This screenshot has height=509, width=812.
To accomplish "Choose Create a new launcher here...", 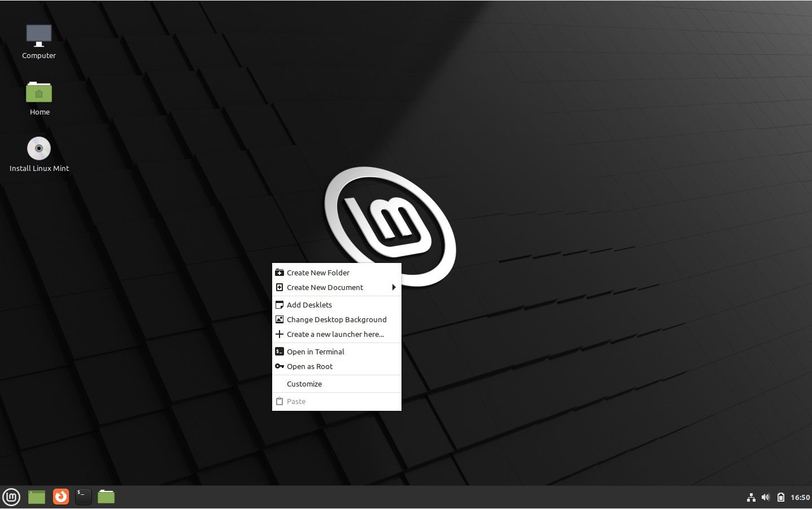I will (x=337, y=334).
